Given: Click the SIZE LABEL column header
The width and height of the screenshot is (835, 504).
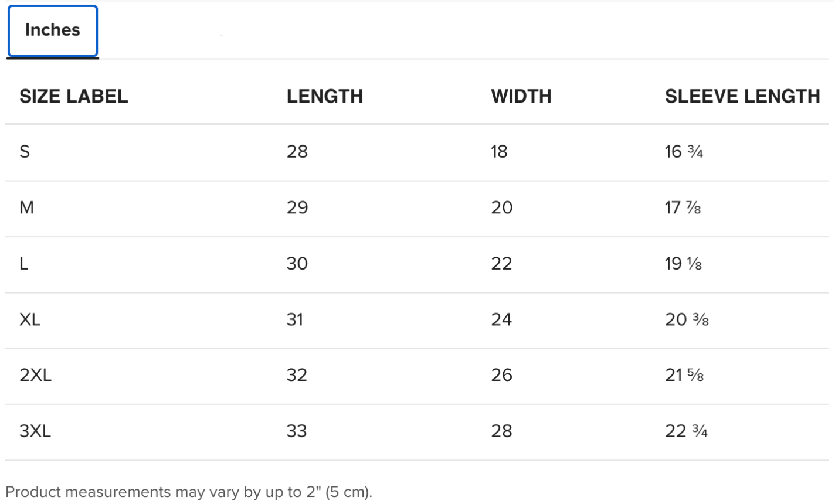Looking at the screenshot, I should (74, 96).
